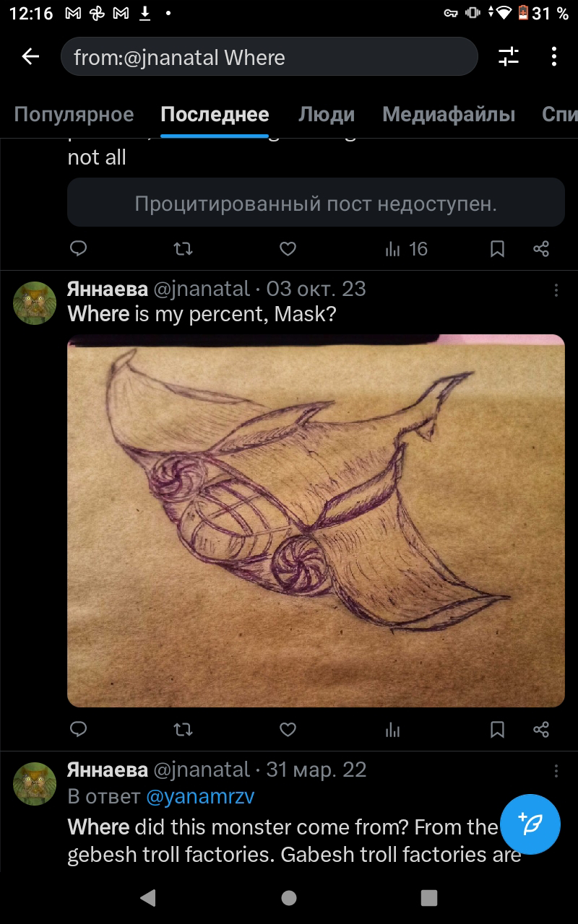This screenshot has height=924, width=578.
Task: Tap the search field with from:@jnanatal
Action: point(269,57)
